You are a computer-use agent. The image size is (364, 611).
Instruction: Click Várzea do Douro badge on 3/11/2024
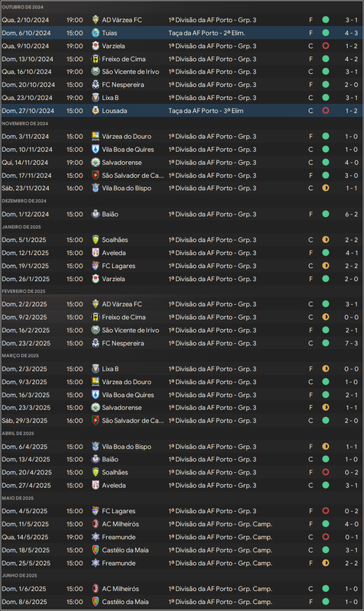[95, 137]
